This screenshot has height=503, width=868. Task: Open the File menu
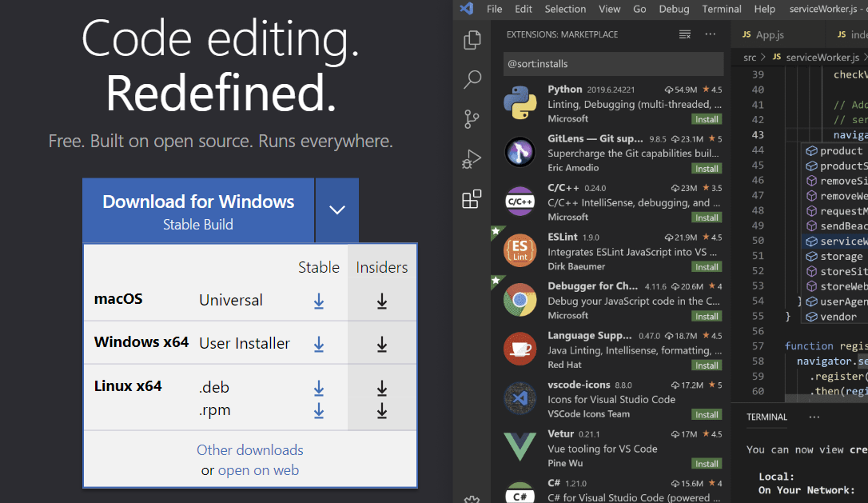tap(494, 9)
